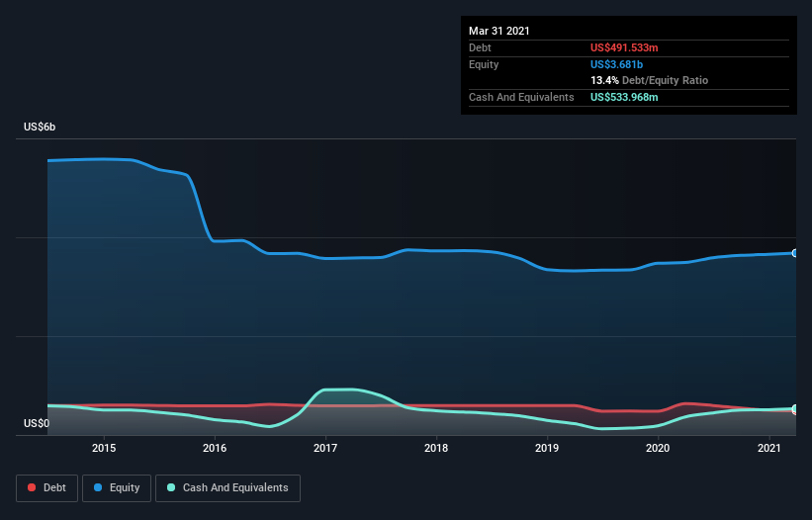Click the Equity value US$3.681b
Image resolution: width=812 pixels, height=520 pixels.
coord(616,64)
